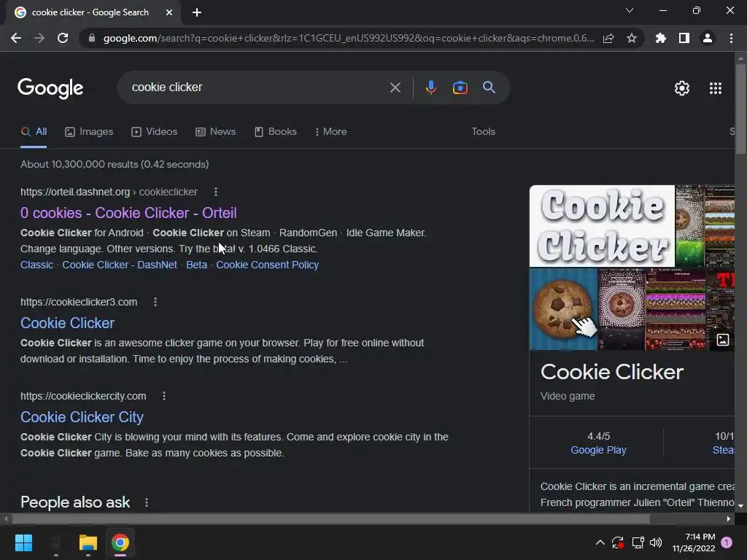The height and width of the screenshot is (560, 747).
Task: Clear the search box text
Action: click(x=395, y=87)
